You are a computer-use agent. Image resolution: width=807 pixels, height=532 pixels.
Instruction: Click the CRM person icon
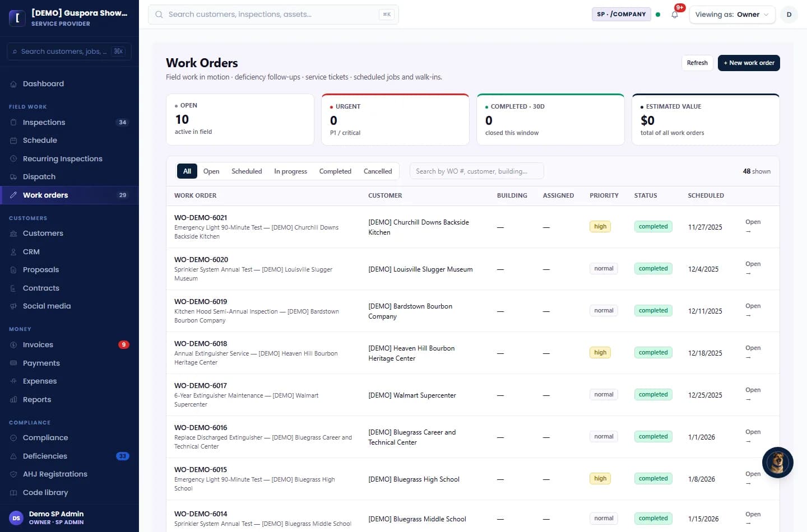click(13, 252)
